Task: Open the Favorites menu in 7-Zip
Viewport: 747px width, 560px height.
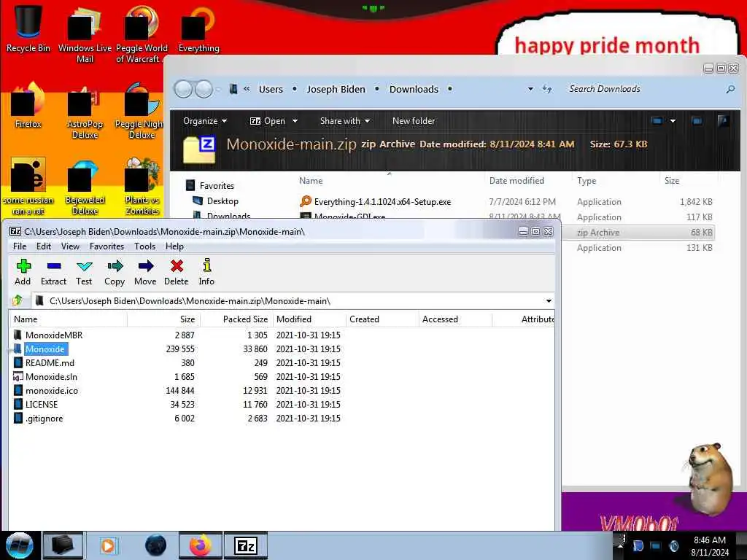Action: pos(107,246)
